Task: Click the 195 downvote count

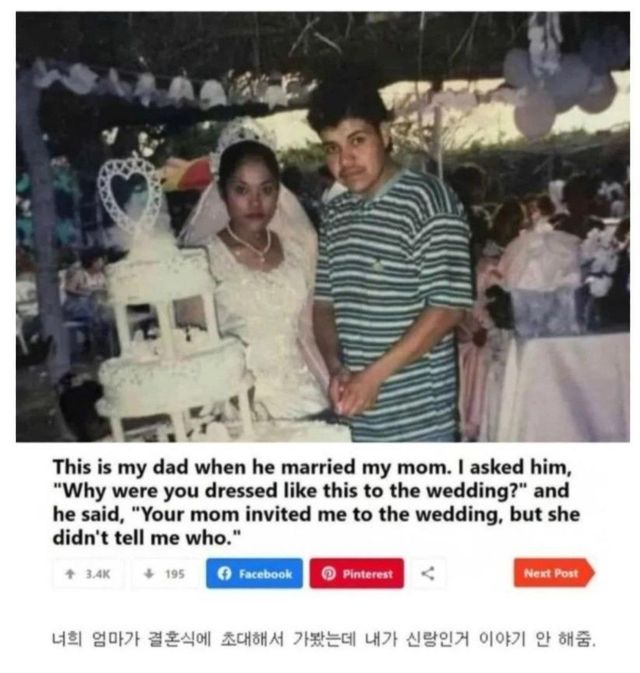Action: pyautogui.click(x=175, y=574)
